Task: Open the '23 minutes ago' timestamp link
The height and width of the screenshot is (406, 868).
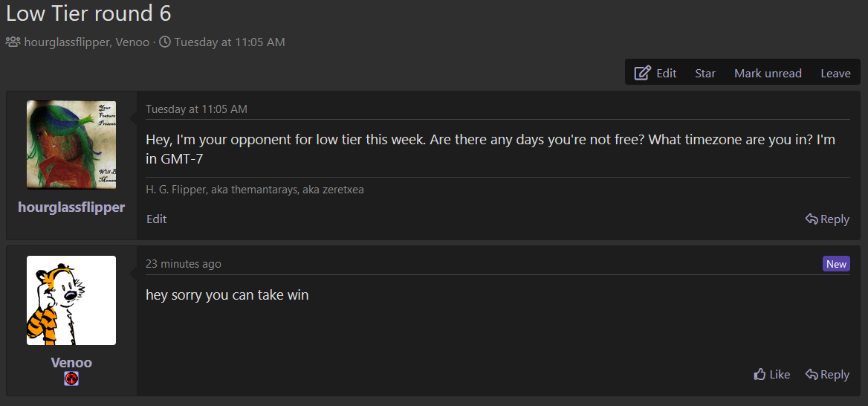Action: [x=184, y=264]
